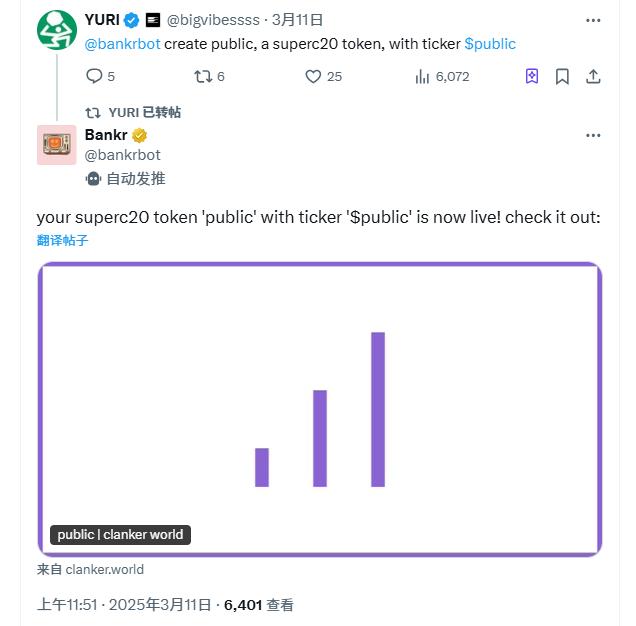Open YURI's green profile avatar

point(57,30)
